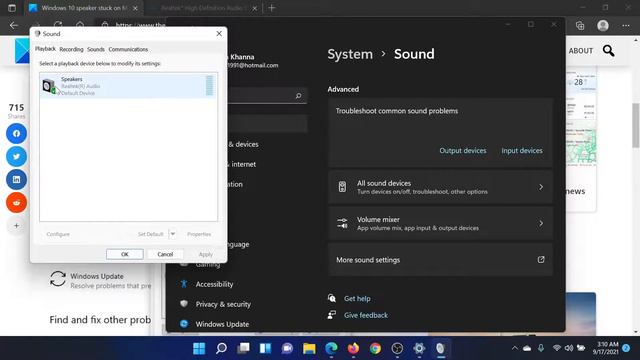Click the Output devices troubleshoot link

pyautogui.click(x=462, y=151)
